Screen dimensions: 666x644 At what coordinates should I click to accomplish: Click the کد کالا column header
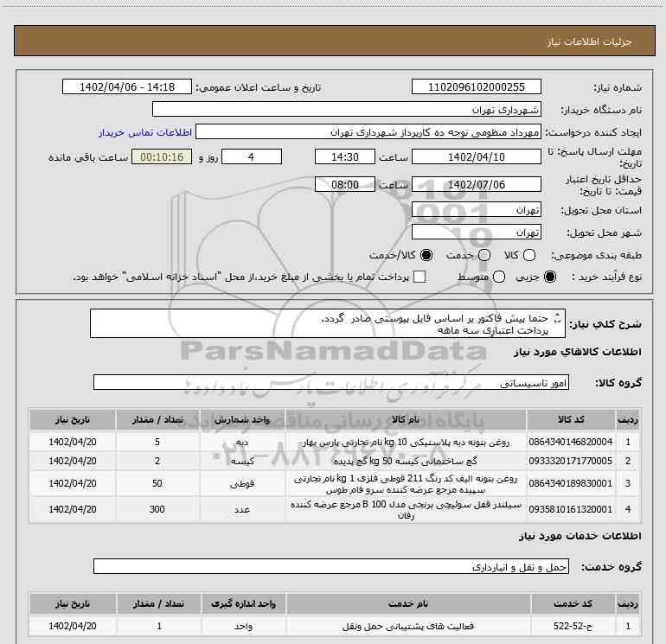pyautogui.click(x=571, y=419)
